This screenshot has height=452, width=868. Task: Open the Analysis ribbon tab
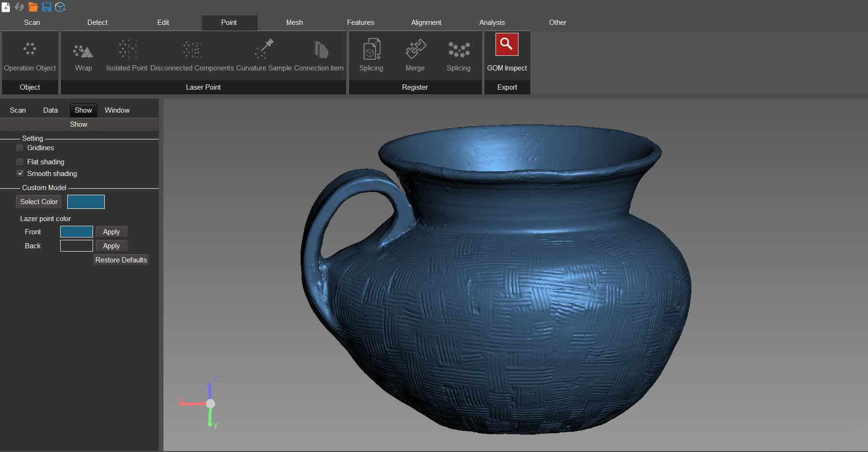point(492,23)
